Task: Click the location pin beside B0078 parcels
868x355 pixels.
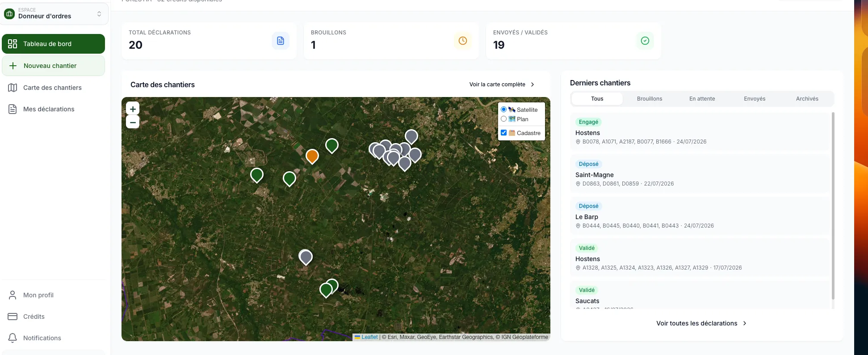Action: point(578,142)
